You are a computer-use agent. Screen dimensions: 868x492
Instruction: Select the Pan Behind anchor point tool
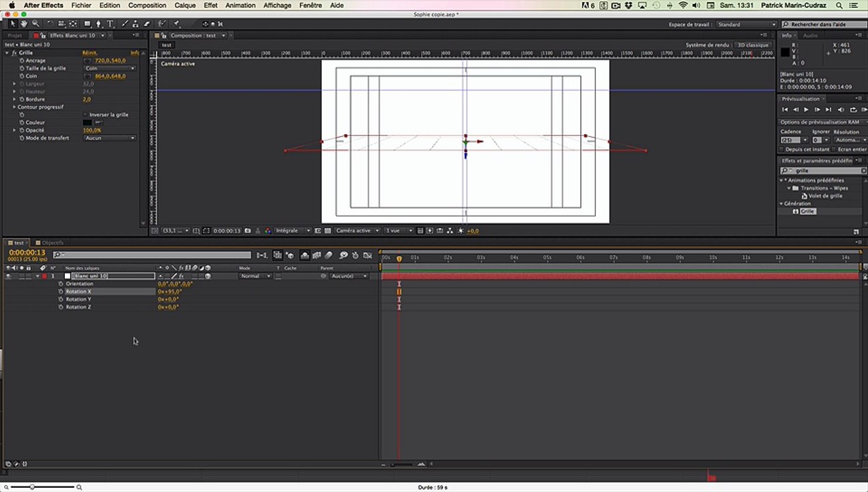point(72,24)
